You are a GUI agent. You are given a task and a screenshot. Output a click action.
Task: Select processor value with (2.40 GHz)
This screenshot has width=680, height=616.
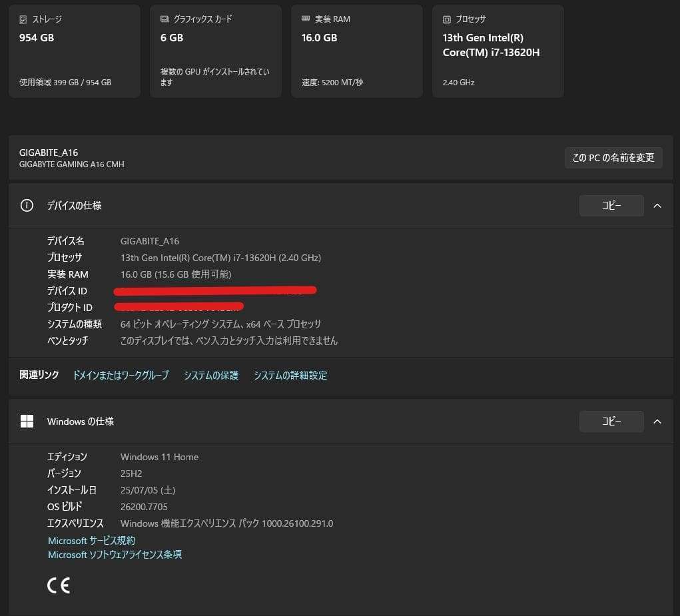pyautogui.click(x=220, y=258)
